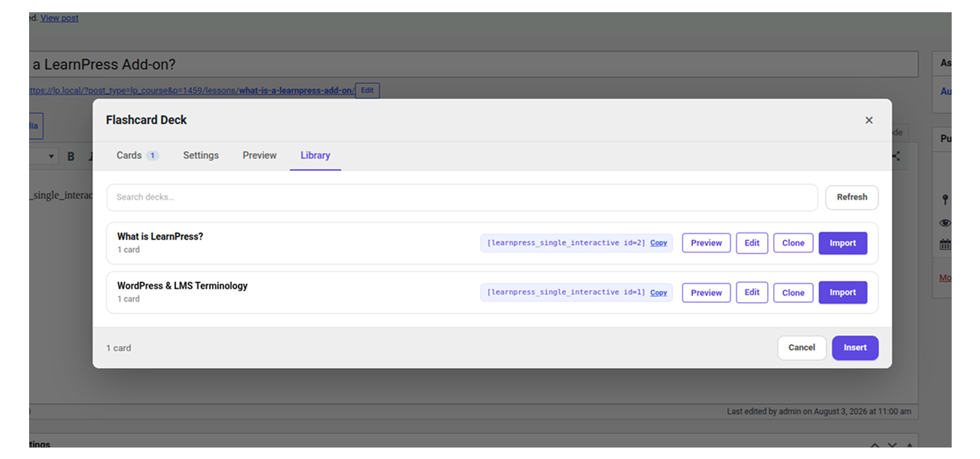Close the Flashcard Deck dialog
The image size is (980, 459).
click(868, 120)
